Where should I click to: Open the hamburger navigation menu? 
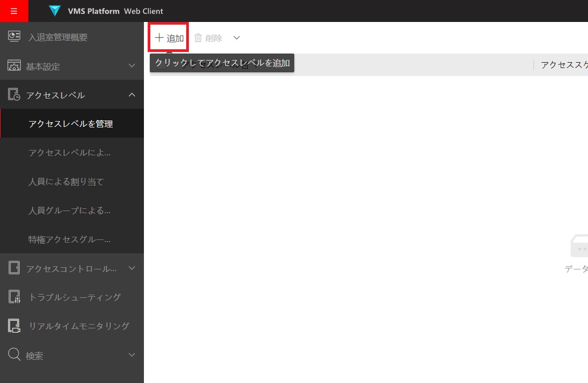coord(14,11)
